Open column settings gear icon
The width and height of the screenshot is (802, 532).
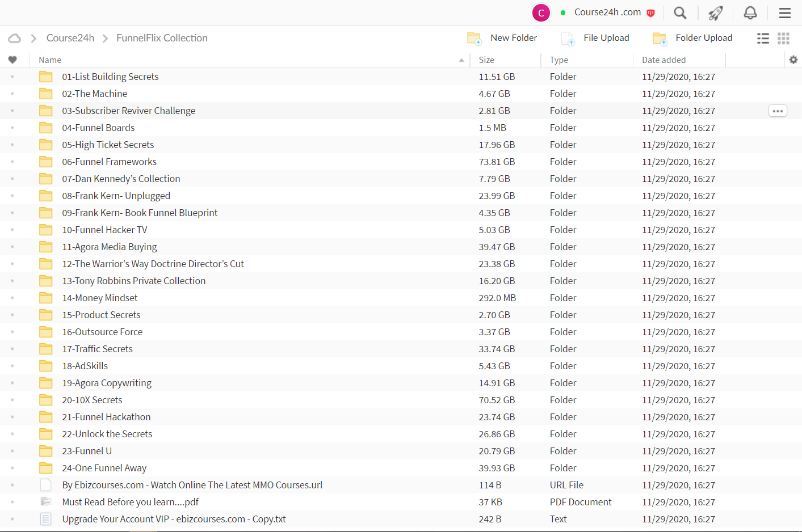[x=793, y=60]
